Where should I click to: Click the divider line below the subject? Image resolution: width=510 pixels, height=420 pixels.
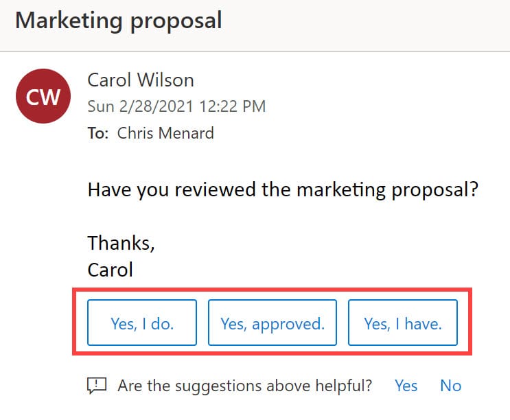click(x=255, y=51)
